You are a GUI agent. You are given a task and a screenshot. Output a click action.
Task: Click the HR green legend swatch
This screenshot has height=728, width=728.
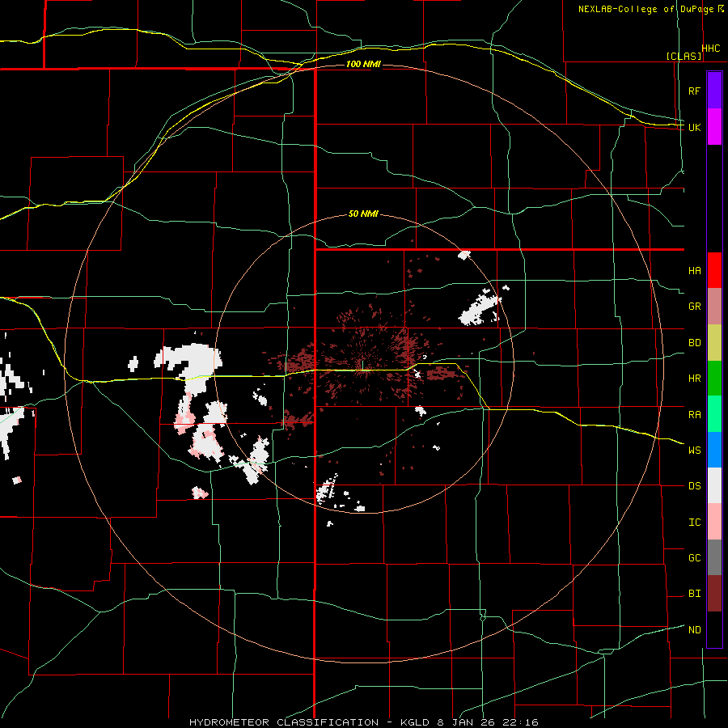pos(714,378)
